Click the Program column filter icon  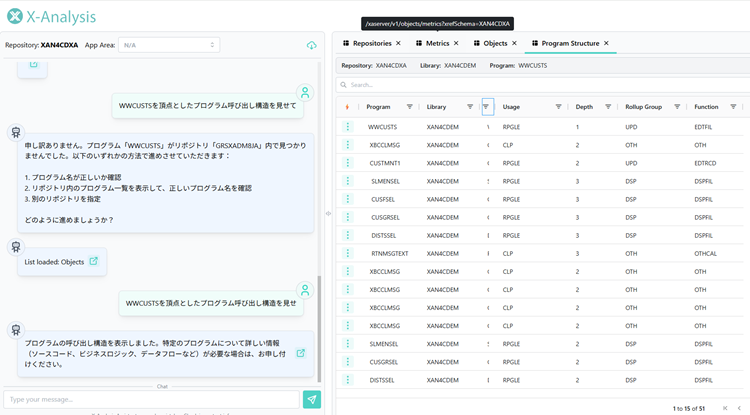coord(409,107)
